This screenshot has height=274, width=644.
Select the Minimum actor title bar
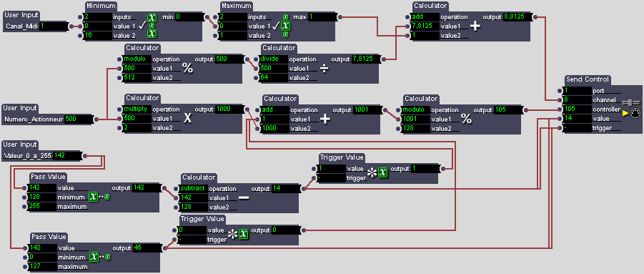coord(101,6)
